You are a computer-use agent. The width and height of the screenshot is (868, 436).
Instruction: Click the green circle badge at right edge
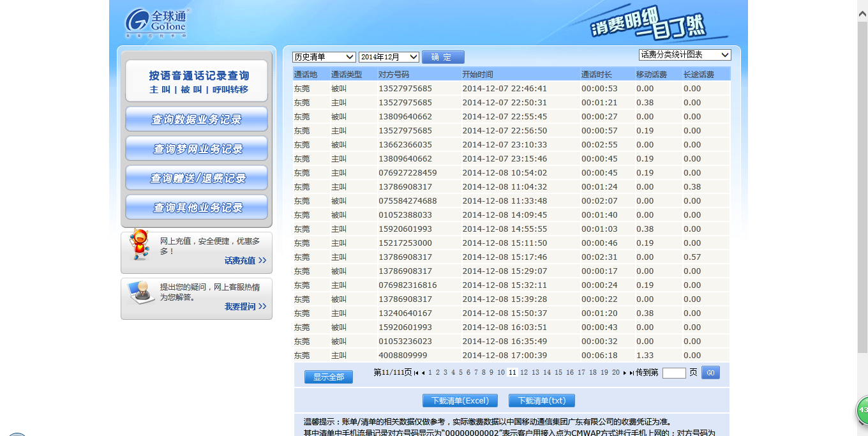pyautogui.click(x=862, y=409)
